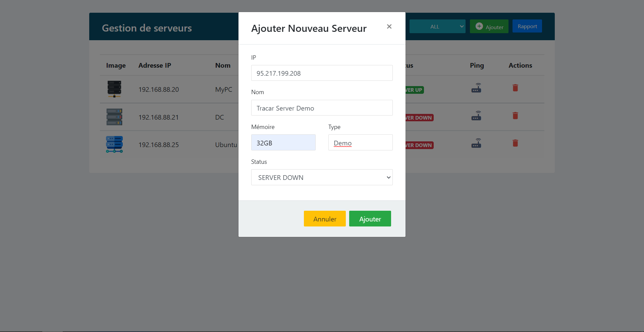
Task: Ping the server 192.168.88.20 via its router icon
Action: click(477, 88)
